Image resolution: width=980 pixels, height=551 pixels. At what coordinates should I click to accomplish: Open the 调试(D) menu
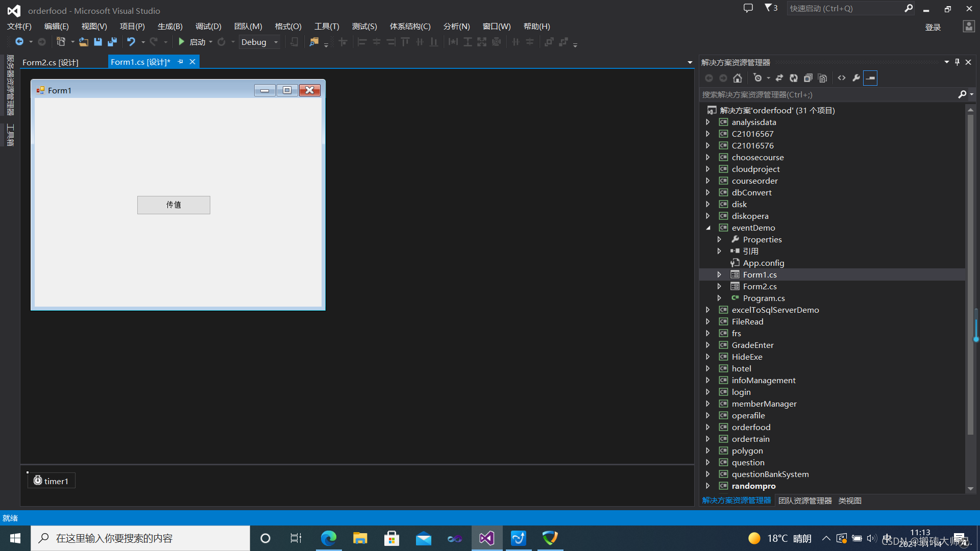click(x=208, y=26)
